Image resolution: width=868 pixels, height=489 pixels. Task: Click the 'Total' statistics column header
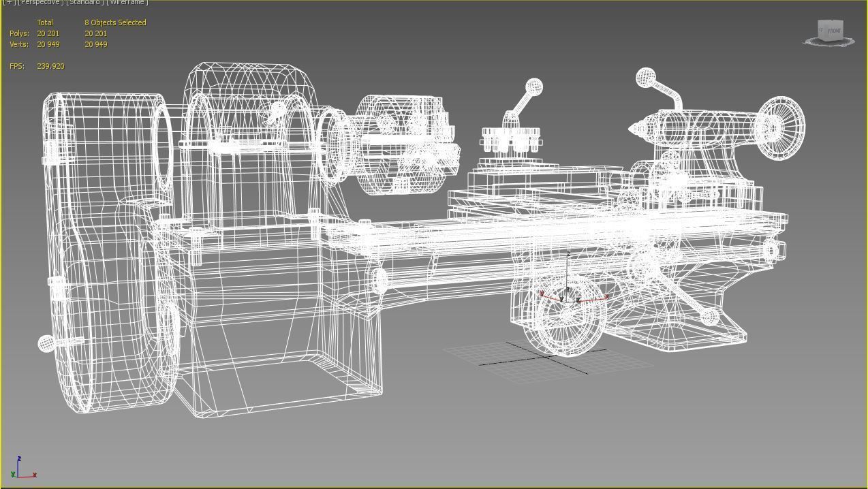coord(45,22)
